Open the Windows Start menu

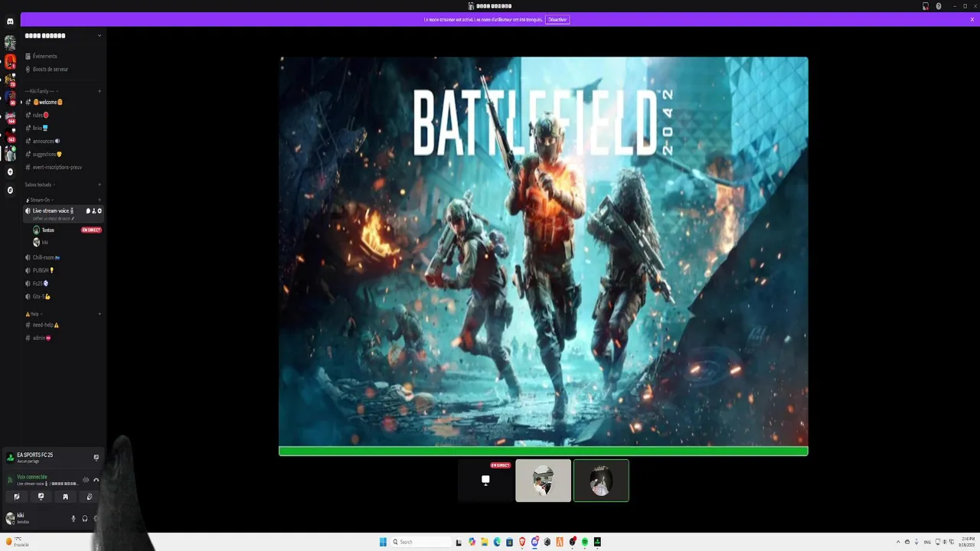[383, 542]
